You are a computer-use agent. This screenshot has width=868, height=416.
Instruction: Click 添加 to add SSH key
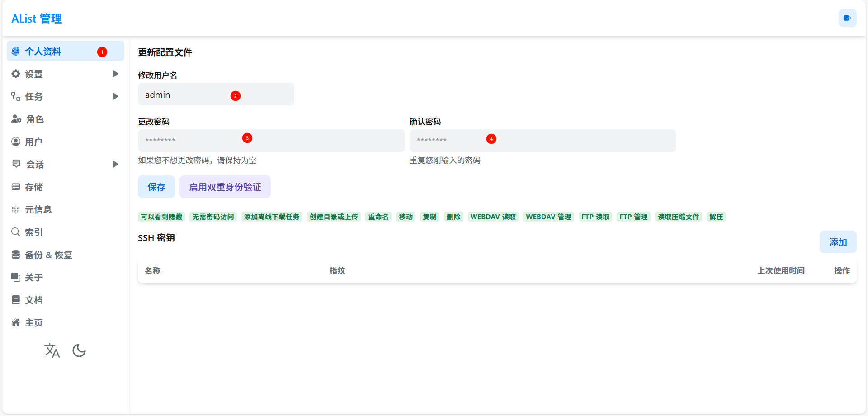point(838,242)
